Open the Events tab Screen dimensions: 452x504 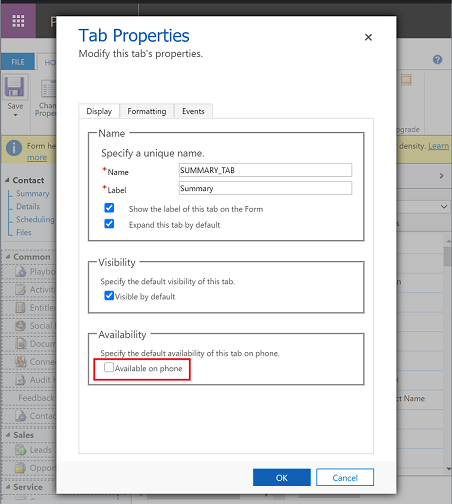[x=193, y=111]
